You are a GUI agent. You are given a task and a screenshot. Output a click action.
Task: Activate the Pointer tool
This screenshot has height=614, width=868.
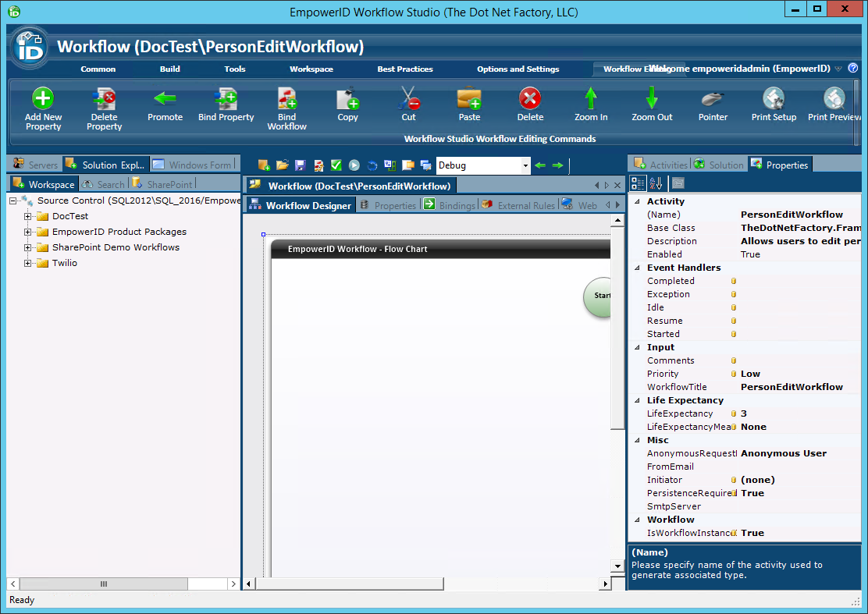click(713, 99)
